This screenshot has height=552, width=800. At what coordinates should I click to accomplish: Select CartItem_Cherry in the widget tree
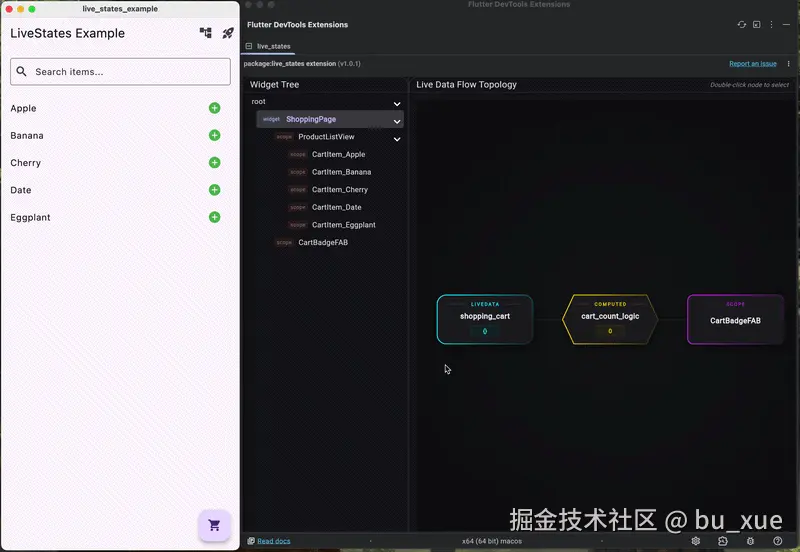tap(340, 189)
